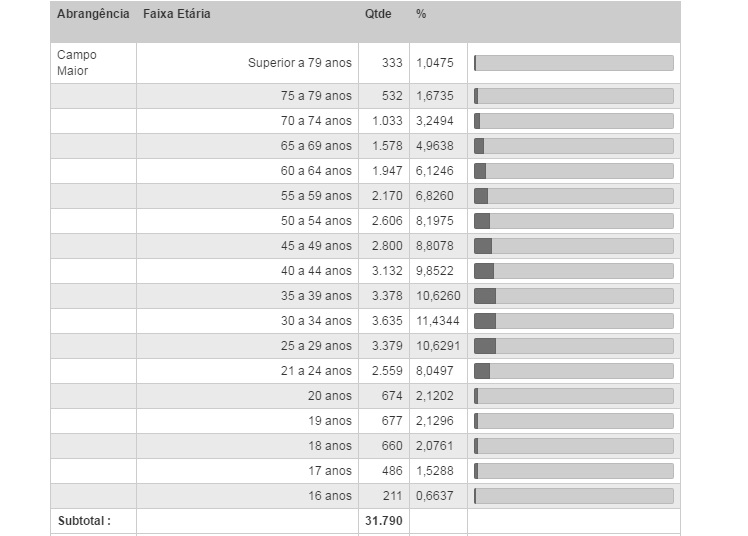748x536 pixels.
Task: Select the 60 a 64 anos row label
Action: point(316,171)
